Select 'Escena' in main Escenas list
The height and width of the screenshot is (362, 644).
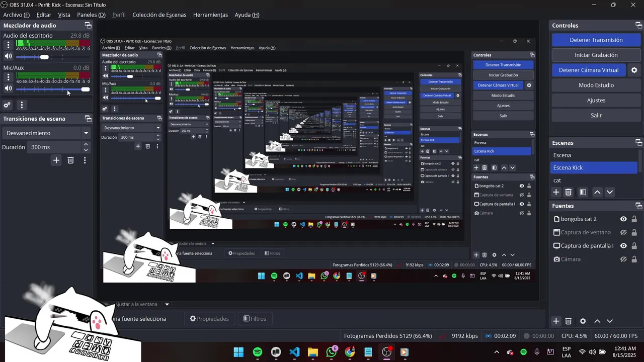[594, 155]
